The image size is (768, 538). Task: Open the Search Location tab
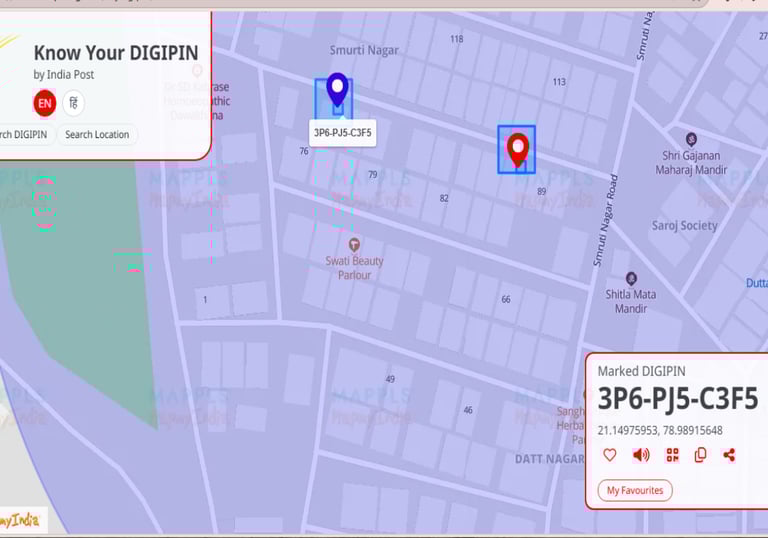(97, 135)
